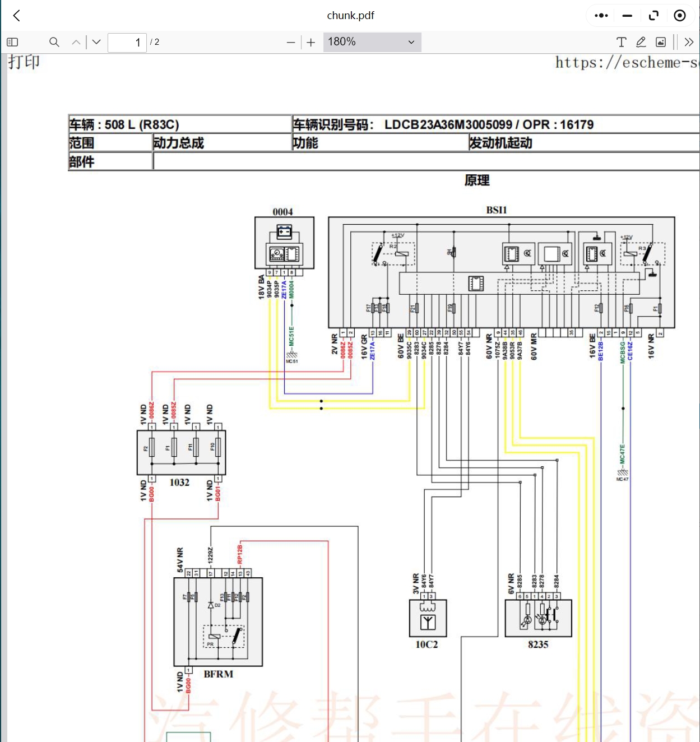This screenshot has width=700, height=742.
Task: Open the more options ellipsis menu
Action: point(600,15)
